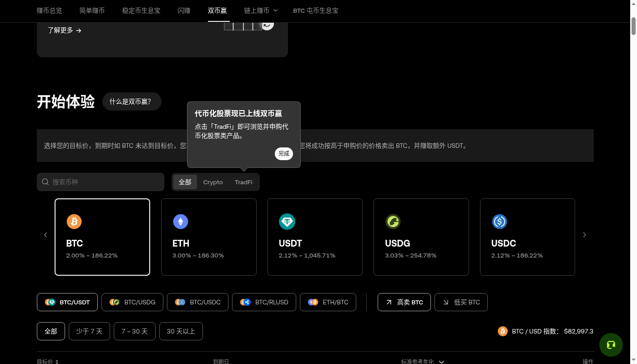Click the Ethereum logo in the ETH card
This screenshot has width=637, height=364.
coord(181,222)
